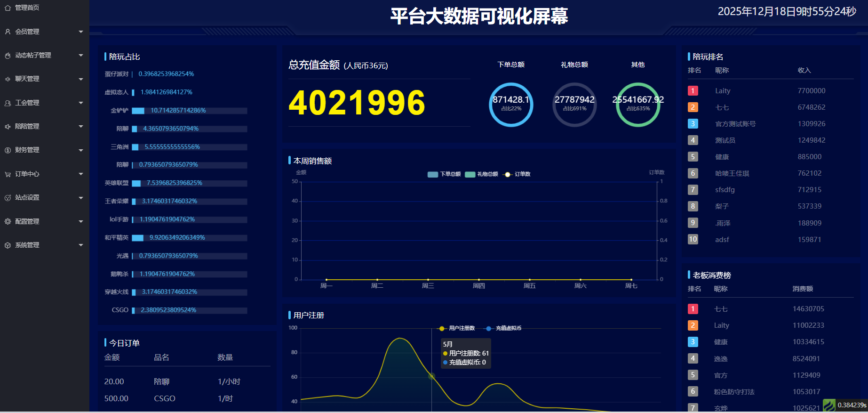Click the gear icon beside 配置管理

click(x=8, y=221)
